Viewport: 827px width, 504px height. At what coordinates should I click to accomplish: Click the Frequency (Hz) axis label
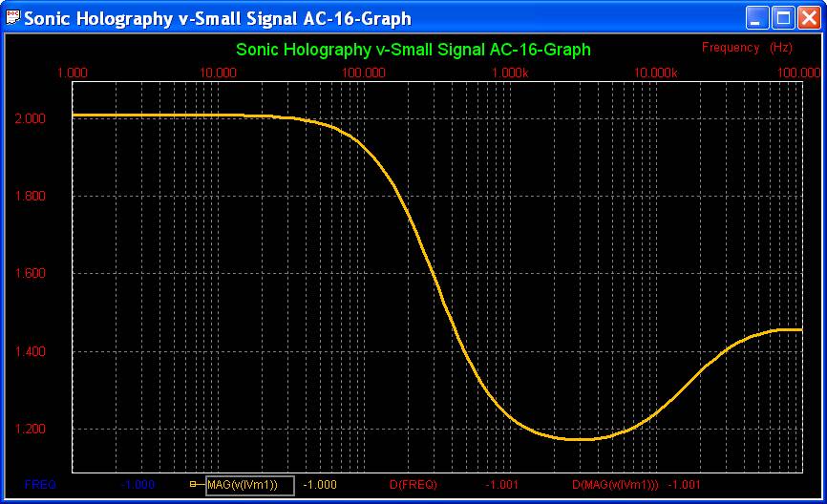tap(747, 48)
